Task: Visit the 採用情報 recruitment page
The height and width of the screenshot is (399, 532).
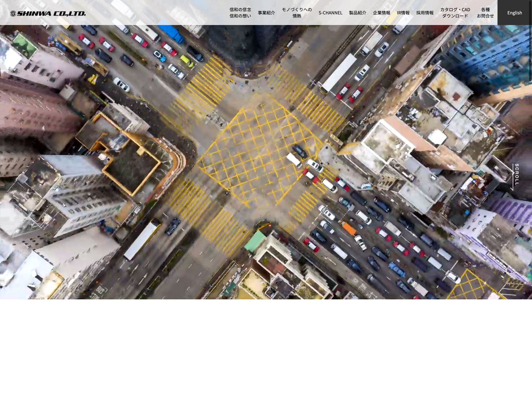Action: (425, 13)
